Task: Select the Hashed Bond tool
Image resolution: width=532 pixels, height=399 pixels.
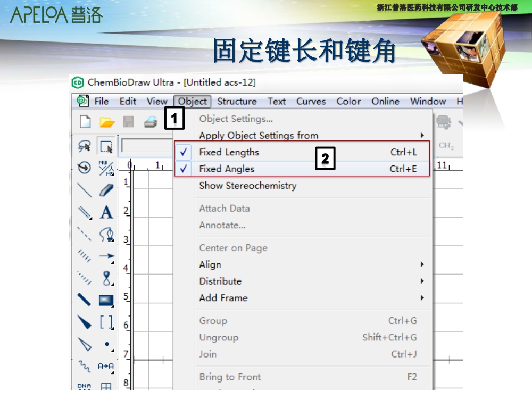Action: pyautogui.click(x=84, y=256)
